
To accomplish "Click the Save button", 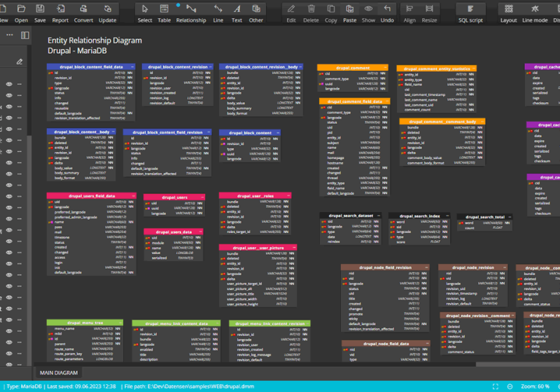I will (40, 9).
